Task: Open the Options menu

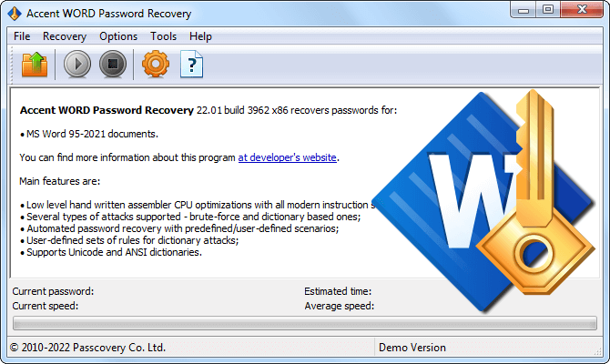Action: click(x=118, y=36)
